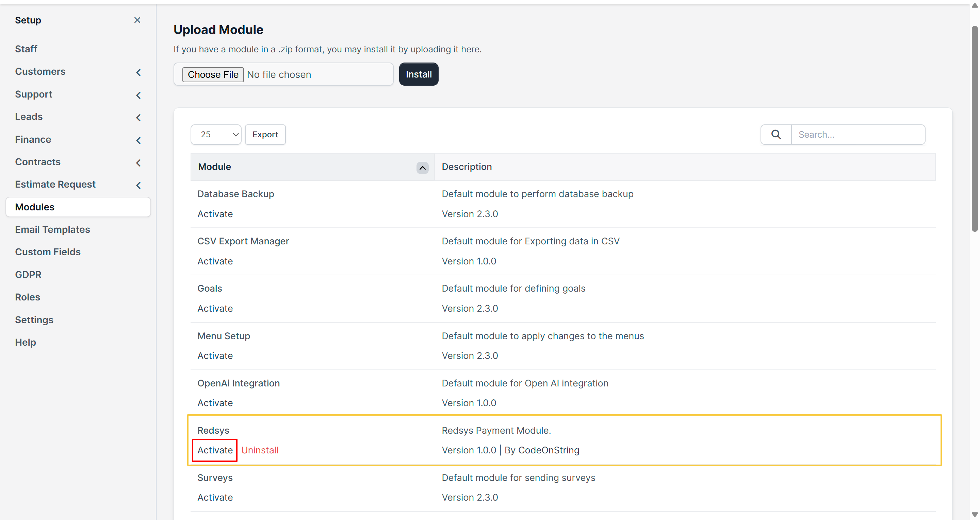
Task: Click the Install button
Action: (x=419, y=74)
